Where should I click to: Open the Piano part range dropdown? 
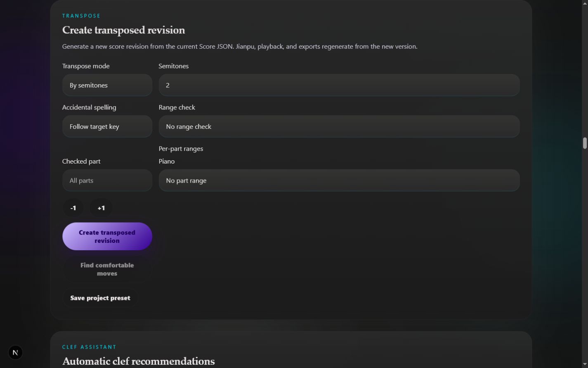[x=339, y=180]
